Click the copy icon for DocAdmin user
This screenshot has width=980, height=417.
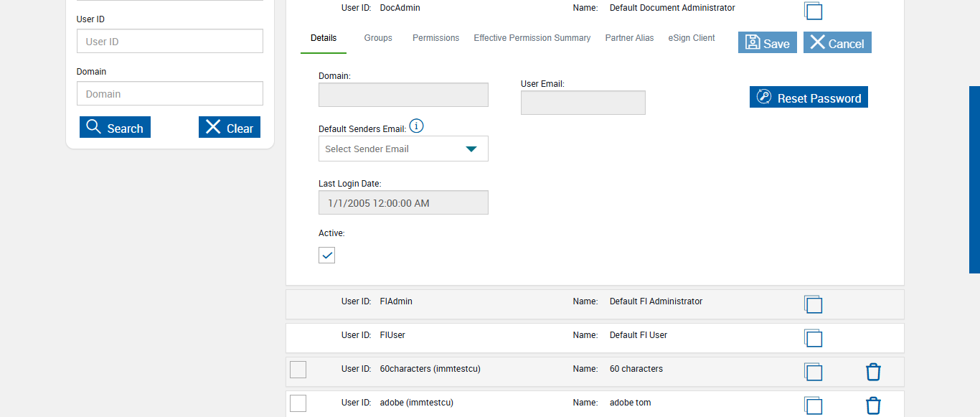click(813, 11)
